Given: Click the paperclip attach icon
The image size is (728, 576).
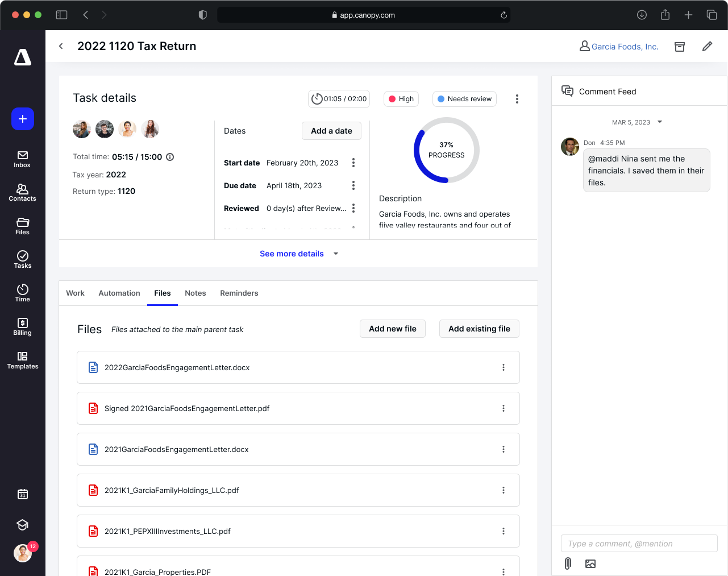Looking at the screenshot, I should pyautogui.click(x=568, y=563).
